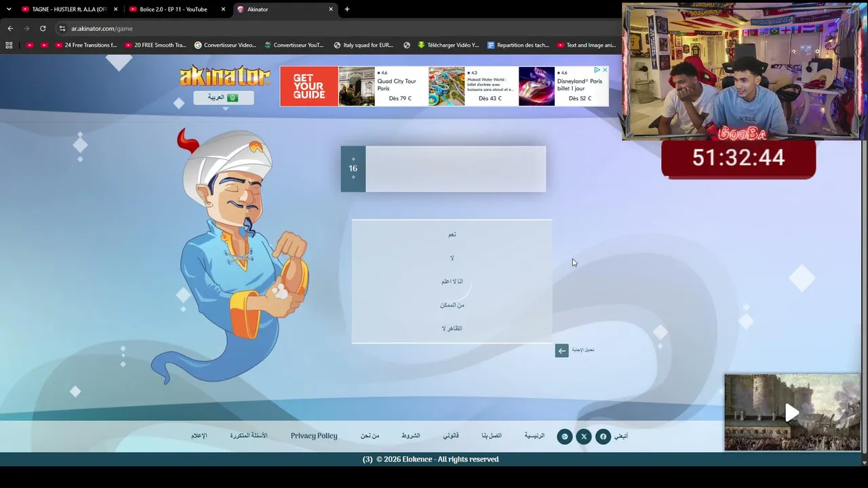Open the الشروط footer link
This screenshot has height=488, width=868.
point(410,436)
